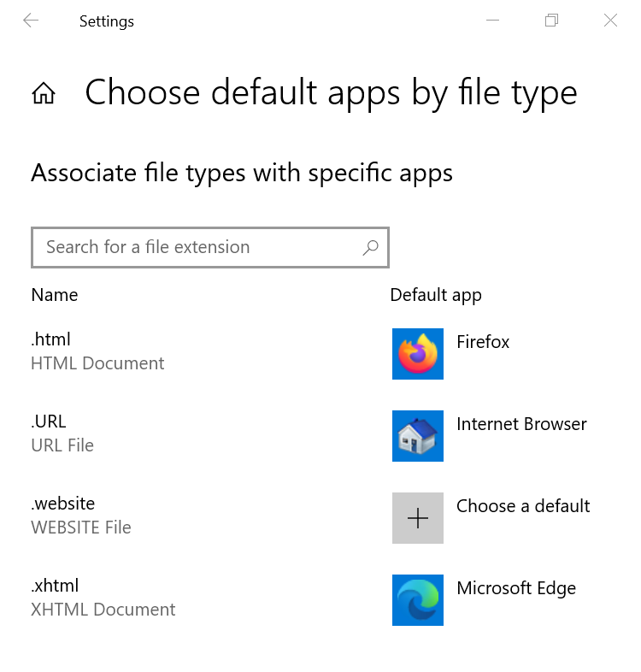Close the Settings window

tap(610, 21)
